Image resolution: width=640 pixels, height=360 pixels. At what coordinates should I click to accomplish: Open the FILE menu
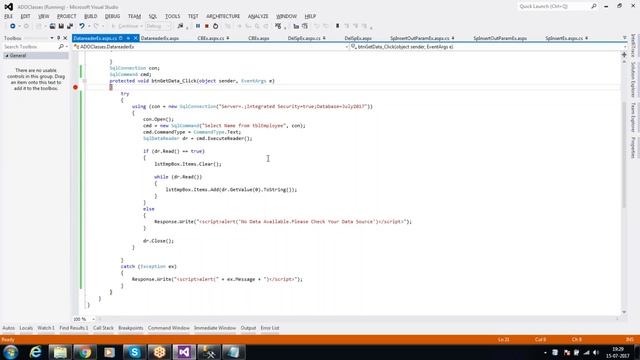point(9,16)
